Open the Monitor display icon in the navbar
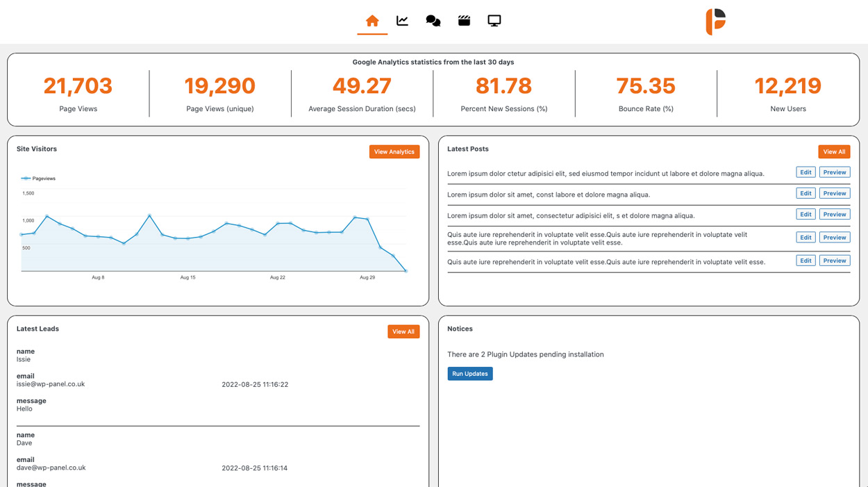This screenshot has height=487, width=868. tap(494, 20)
